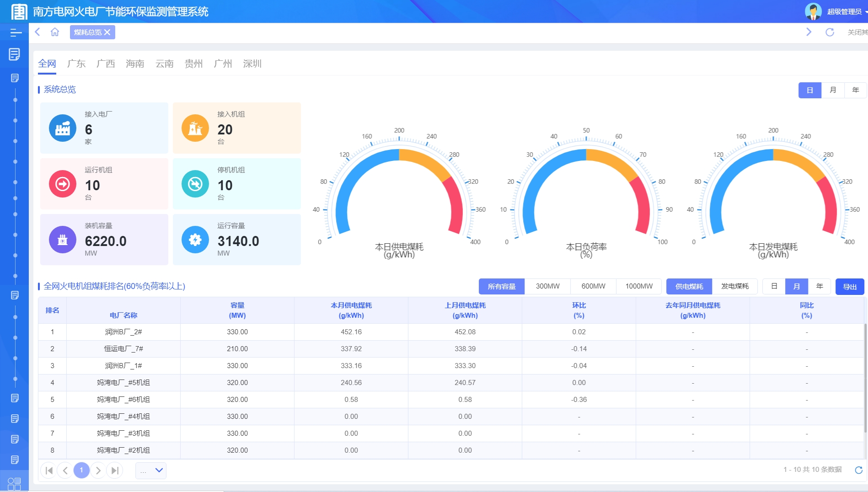
Task: Go to next page of the table
Action: tap(98, 471)
